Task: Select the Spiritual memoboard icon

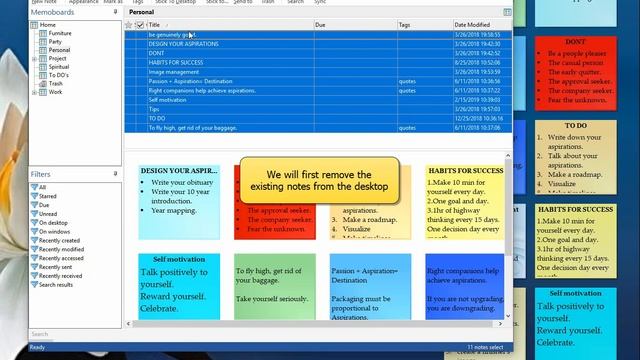Action: [x=43, y=67]
